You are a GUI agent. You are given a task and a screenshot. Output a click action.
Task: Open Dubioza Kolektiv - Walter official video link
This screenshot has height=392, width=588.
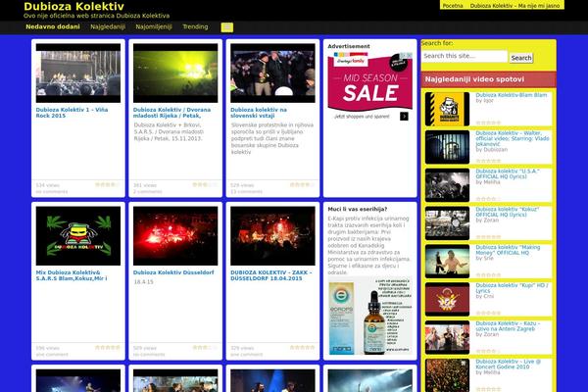pyautogui.click(x=513, y=138)
